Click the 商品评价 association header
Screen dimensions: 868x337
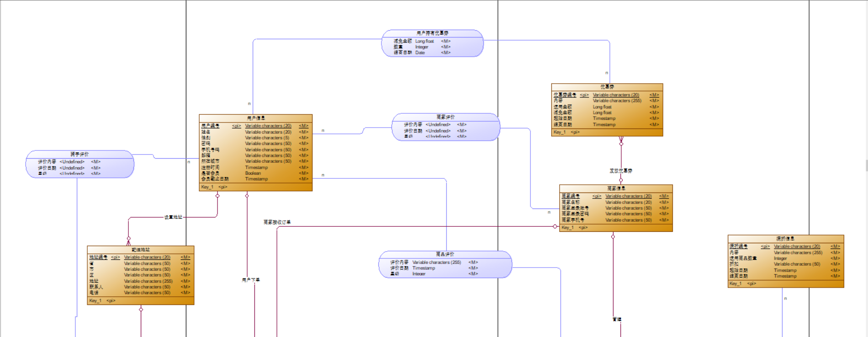[445, 254]
